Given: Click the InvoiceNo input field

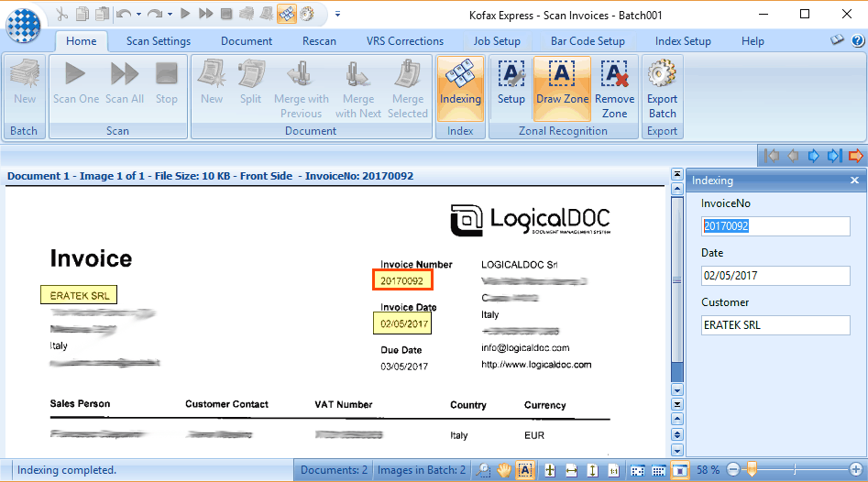Looking at the screenshot, I should (x=775, y=225).
